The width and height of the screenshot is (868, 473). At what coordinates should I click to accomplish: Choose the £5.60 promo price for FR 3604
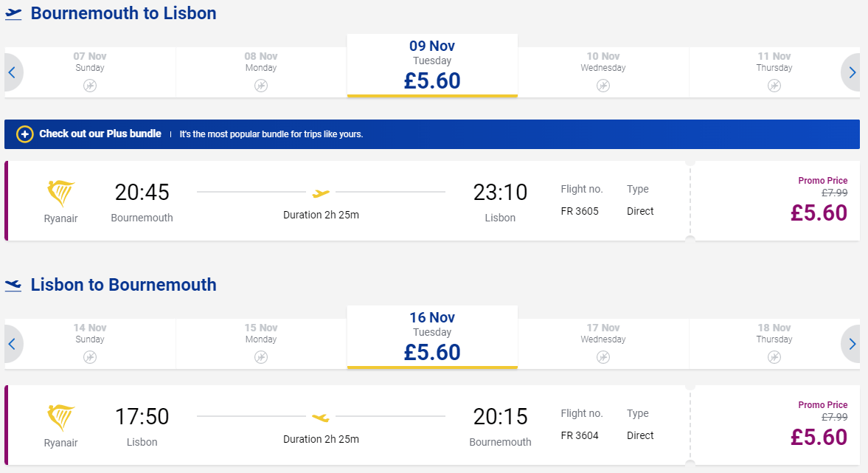[819, 438]
